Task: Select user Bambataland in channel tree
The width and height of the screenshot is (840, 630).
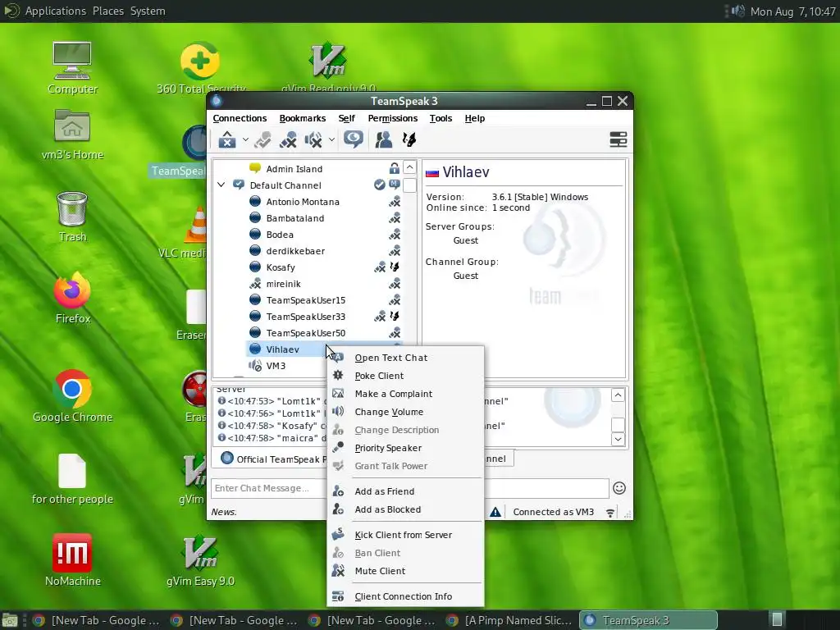Action: 295,218
